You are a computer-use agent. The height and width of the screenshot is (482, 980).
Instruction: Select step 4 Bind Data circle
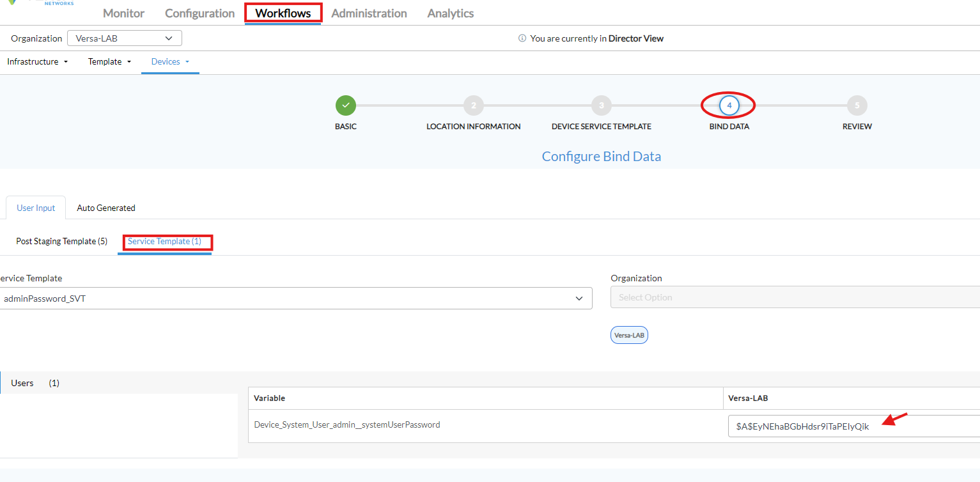(x=729, y=105)
